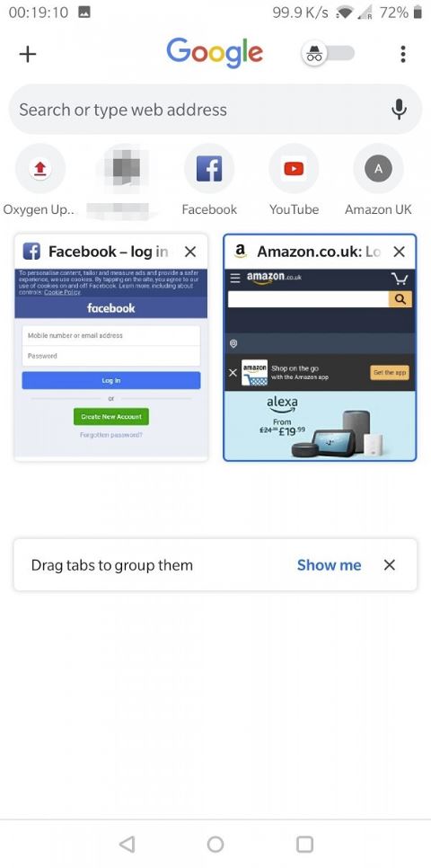This screenshot has height=868, width=431.
Task: Tap the microphone voice search icon
Action: (x=399, y=110)
